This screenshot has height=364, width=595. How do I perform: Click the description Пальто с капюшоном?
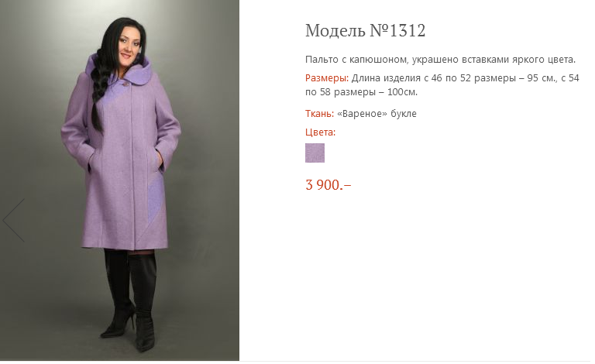tap(357, 60)
